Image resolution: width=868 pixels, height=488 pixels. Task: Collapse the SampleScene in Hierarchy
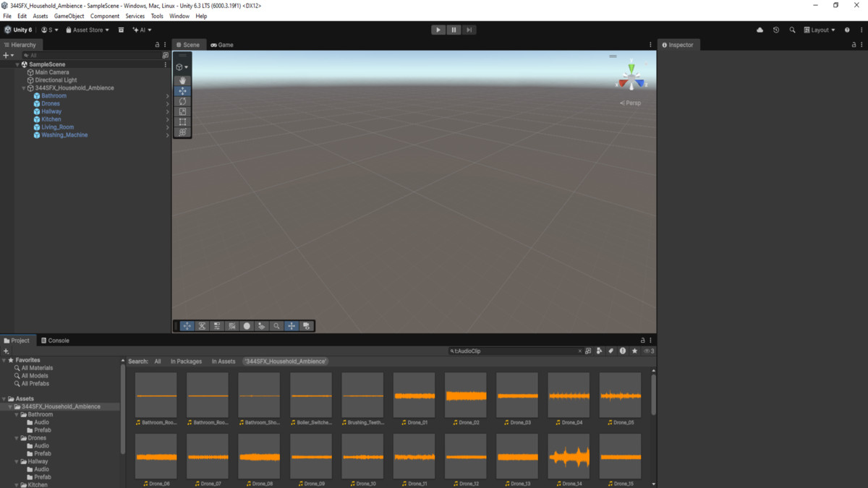click(x=17, y=64)
